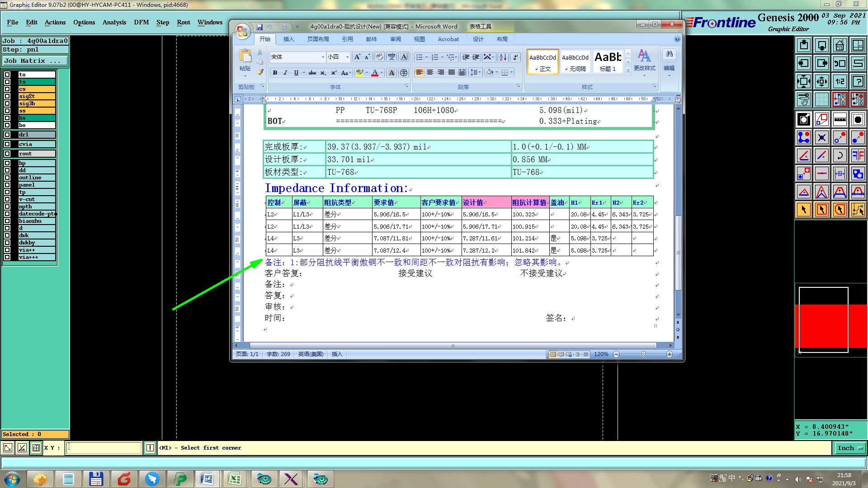
Task: Click the sort A-Z icon
Action: 503,57
